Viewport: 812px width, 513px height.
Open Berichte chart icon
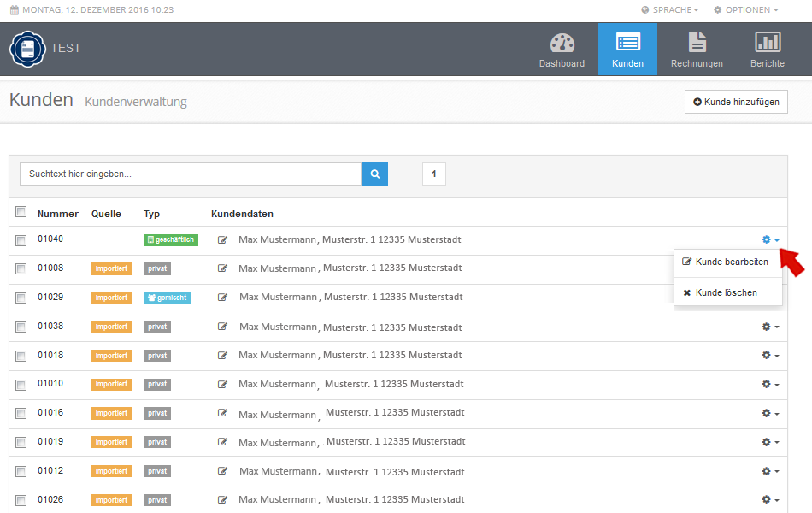767,43
